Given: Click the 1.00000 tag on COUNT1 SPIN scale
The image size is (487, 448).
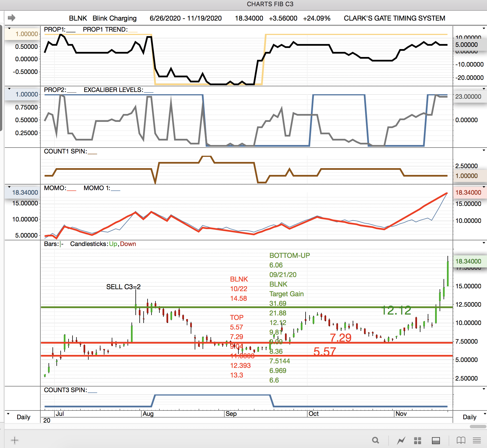Looking at the screenshot, I should tap(470, 176).
